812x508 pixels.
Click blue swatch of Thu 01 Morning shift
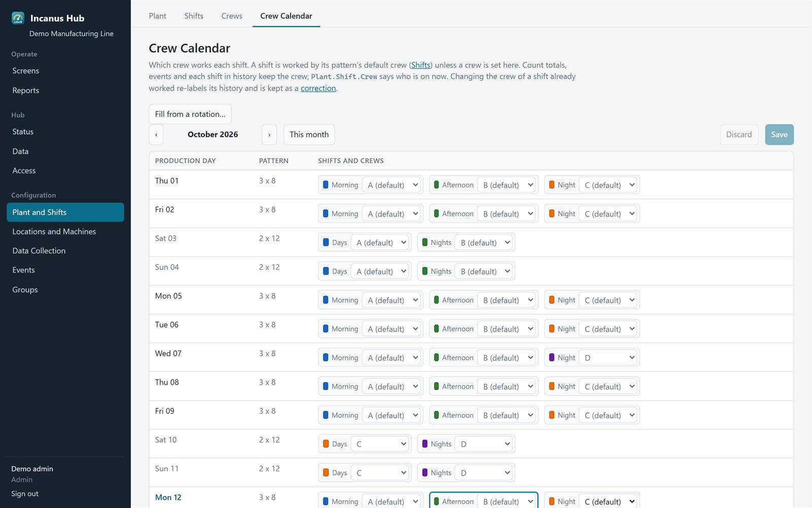pyautogui.click(x=326, y=185)
